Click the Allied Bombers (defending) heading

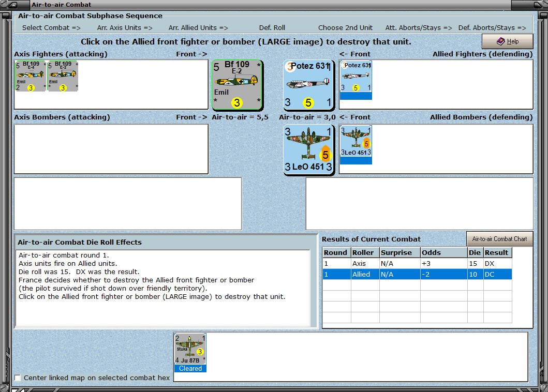pyautogui.click(x=481, y=117)
